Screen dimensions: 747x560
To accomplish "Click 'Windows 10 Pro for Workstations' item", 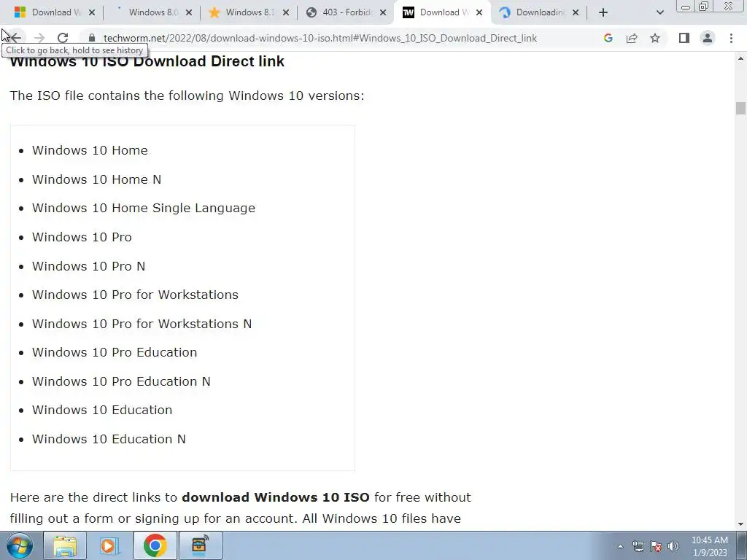I will click(x=135, y=295).
